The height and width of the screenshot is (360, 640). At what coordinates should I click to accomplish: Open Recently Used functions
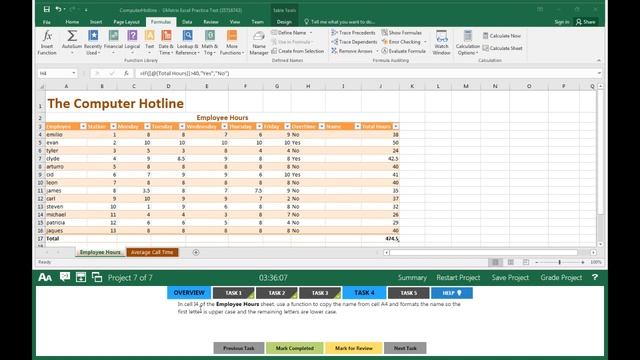[x=93, y=42]
